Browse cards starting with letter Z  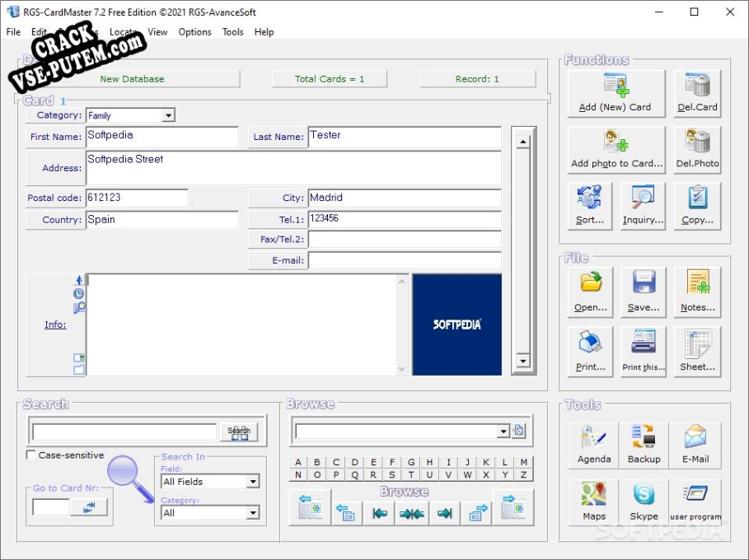coord(524,474)
